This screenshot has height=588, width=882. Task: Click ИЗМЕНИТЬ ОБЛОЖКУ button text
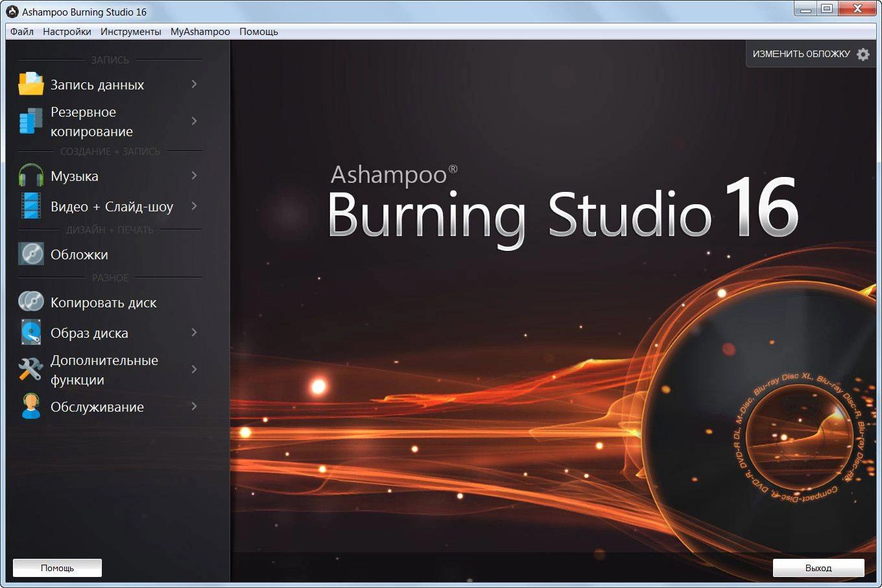(x=801, y=54)
